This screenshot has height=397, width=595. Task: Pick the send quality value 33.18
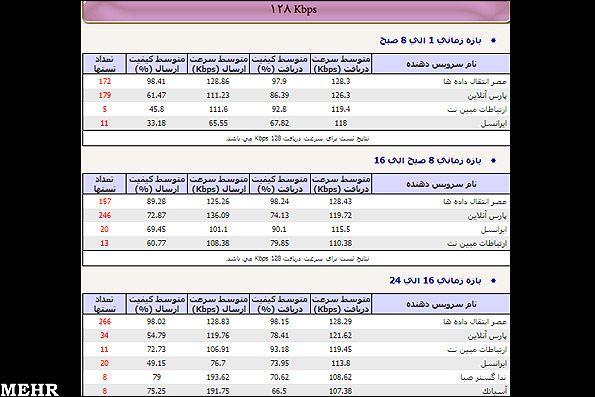coord(156,123)
